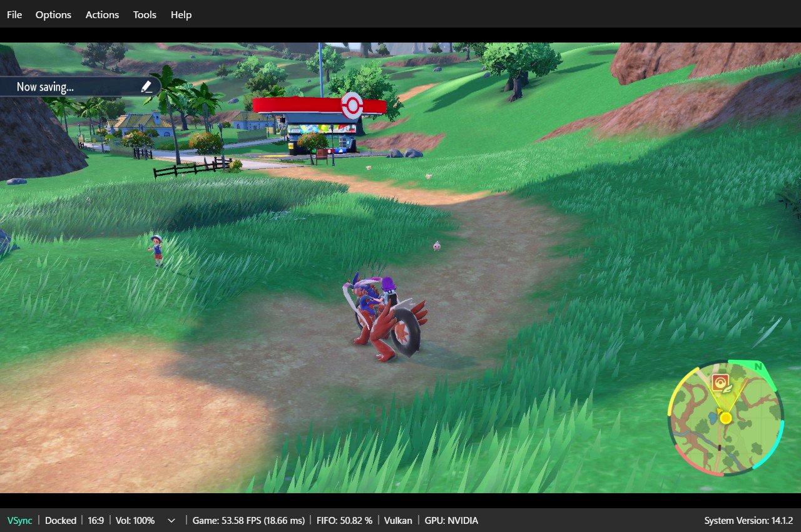Click the GPU: NVIDIA label
This screenshot has height=532, width=801.
coord(451,521)
